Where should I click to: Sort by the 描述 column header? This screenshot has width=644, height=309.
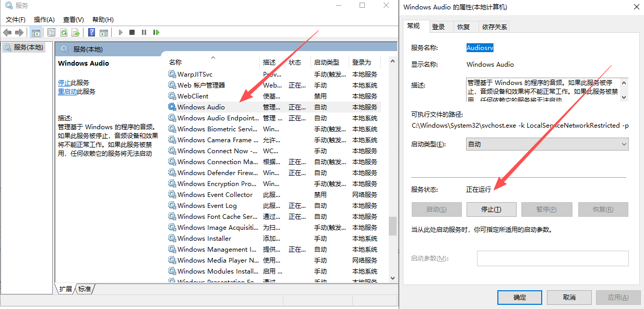pos(272,62)
